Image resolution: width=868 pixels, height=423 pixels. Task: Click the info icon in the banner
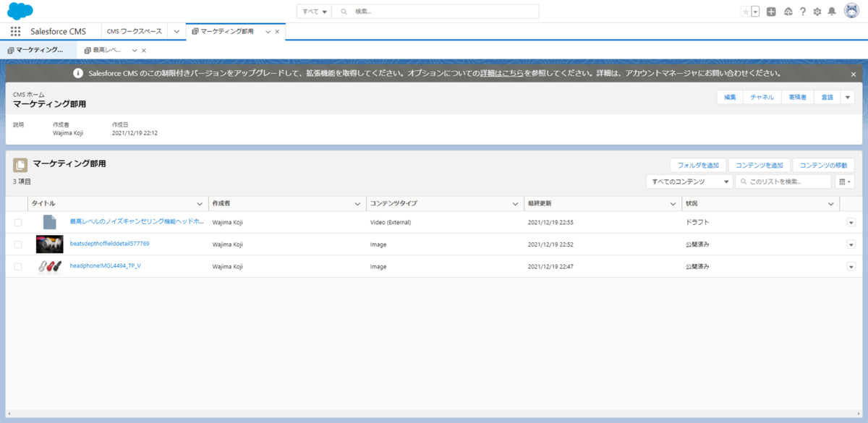point(79,74)
